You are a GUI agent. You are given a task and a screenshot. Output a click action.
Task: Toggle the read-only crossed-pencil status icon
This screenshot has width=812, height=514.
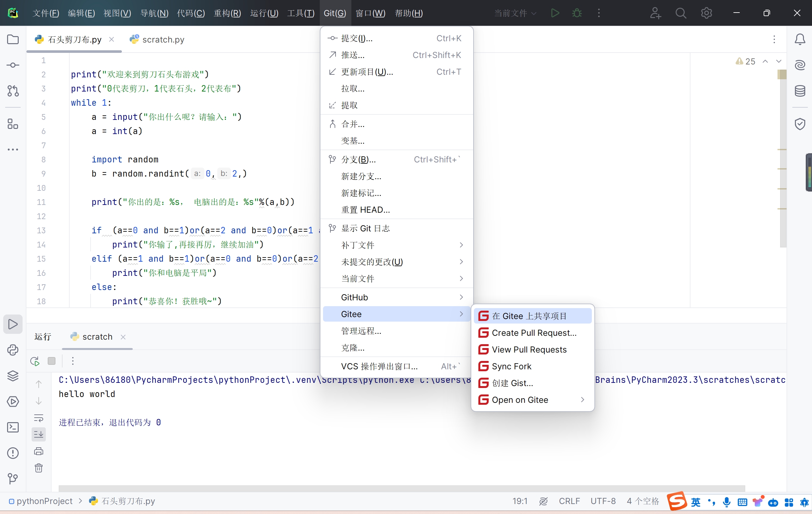point(543,501)
